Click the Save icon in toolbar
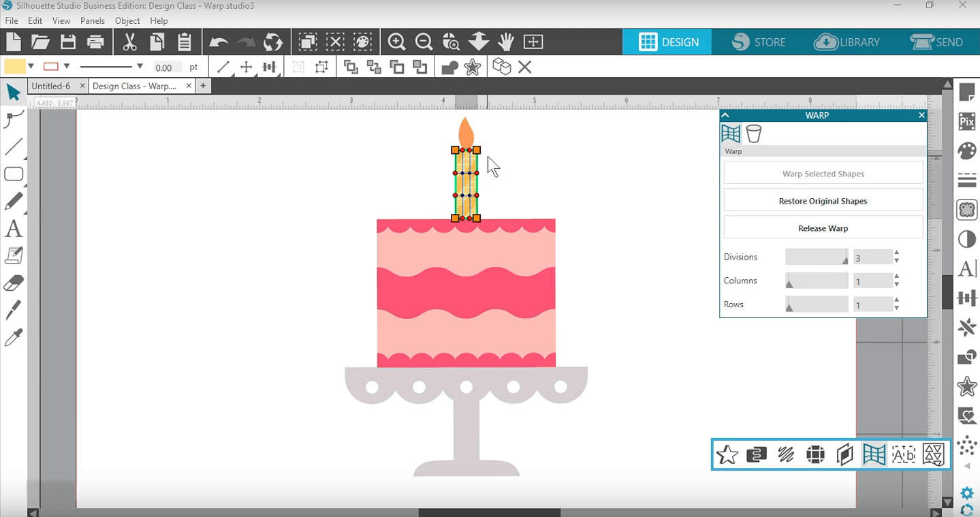Screen dimensions: 980x517 pyautogui.click(x=68, y=42)
